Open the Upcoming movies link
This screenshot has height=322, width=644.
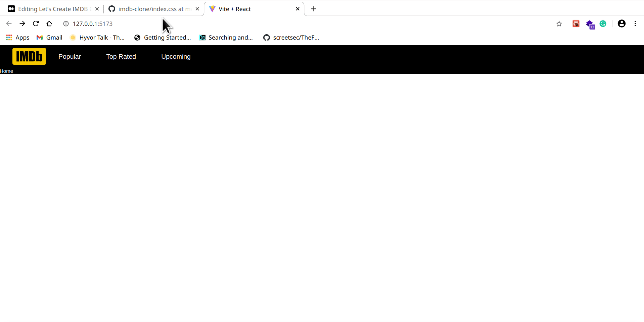(176, 57)
